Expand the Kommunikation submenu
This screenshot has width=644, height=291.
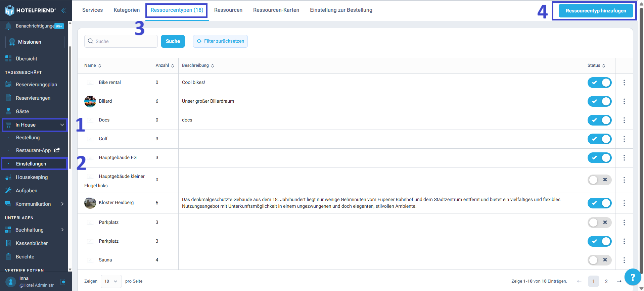pyautogui.click(x=62, y=204)
